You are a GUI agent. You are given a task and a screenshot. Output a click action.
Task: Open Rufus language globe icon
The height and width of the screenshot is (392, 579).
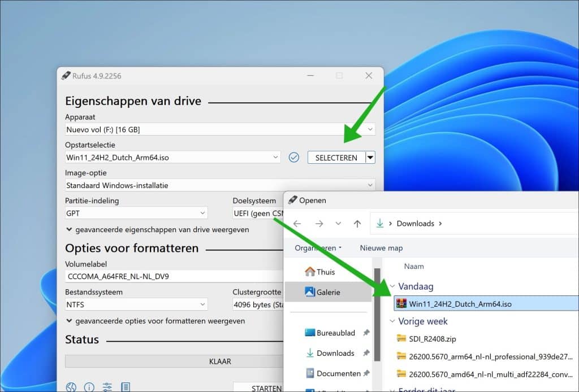tap(71, 387)
